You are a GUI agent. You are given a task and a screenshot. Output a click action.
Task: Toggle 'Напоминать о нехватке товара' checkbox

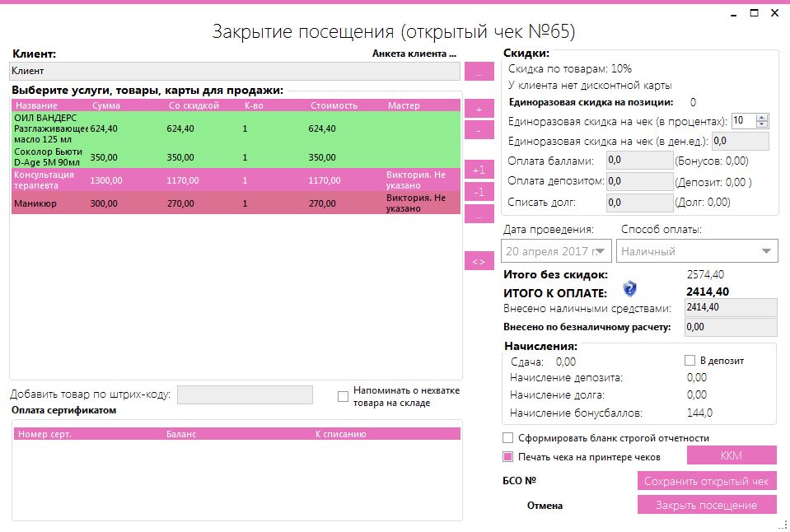pyautogui.click(x=344, y=396)
